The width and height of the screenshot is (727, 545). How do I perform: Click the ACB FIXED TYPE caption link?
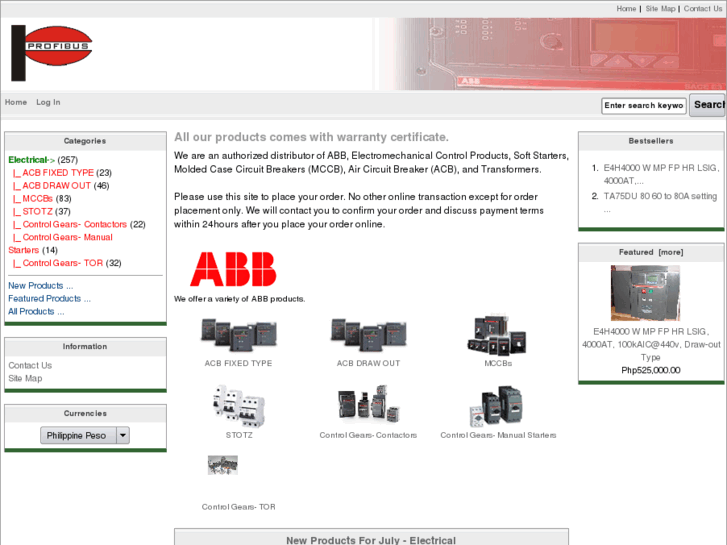tap(238, 363)
